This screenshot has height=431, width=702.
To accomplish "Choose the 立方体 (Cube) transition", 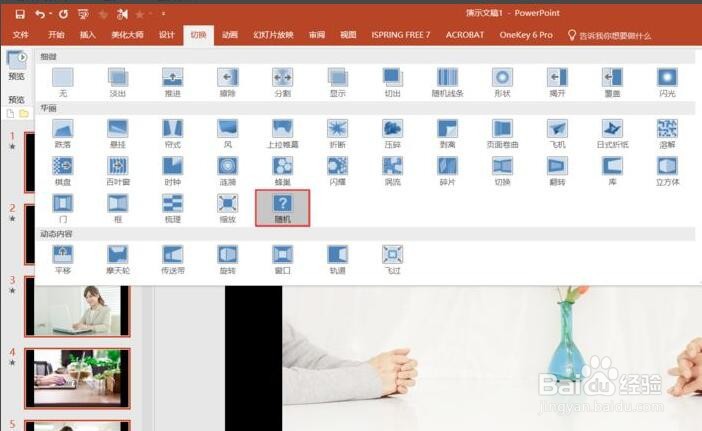I will 667,171.
